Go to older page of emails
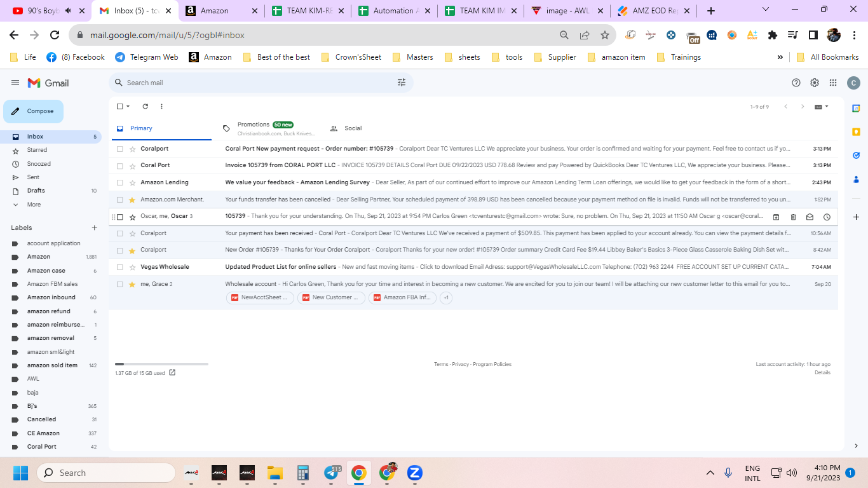The image size is (868, 488). 803,107
